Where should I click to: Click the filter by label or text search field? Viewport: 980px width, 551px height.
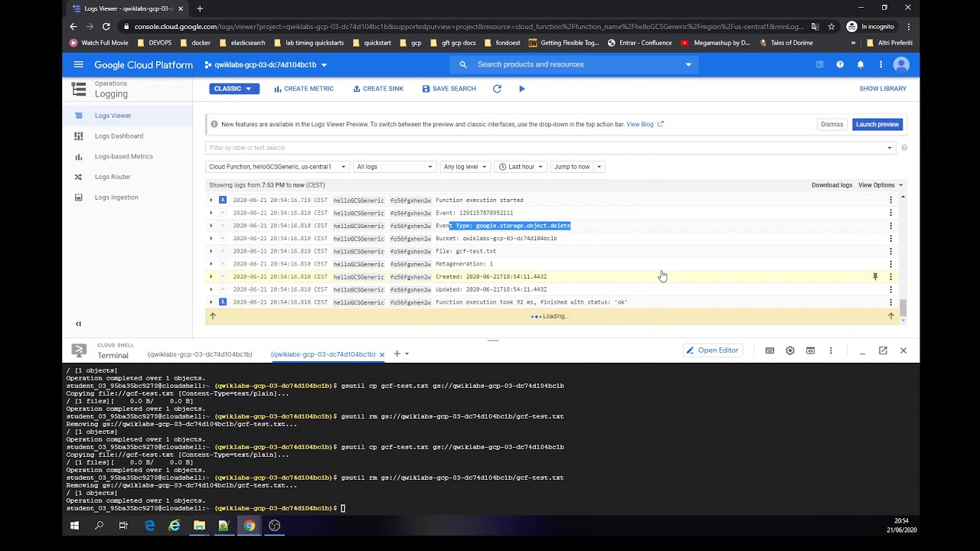tap(550, 148)
